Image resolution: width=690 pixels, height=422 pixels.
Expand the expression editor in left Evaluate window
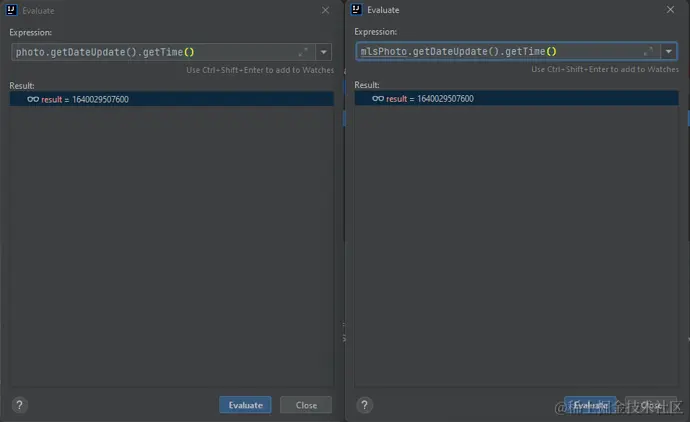tap(303, 52)
